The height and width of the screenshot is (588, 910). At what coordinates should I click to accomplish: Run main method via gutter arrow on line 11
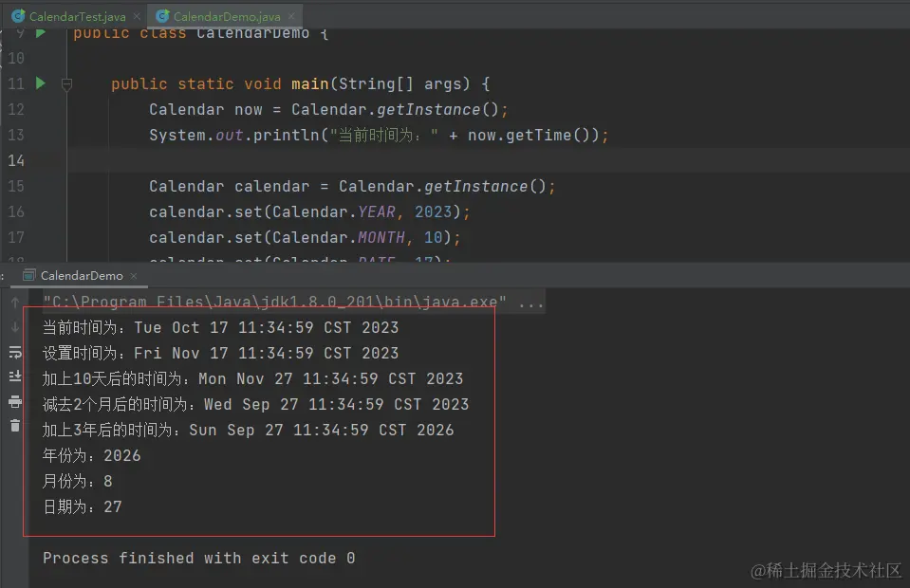pos(41,83)
